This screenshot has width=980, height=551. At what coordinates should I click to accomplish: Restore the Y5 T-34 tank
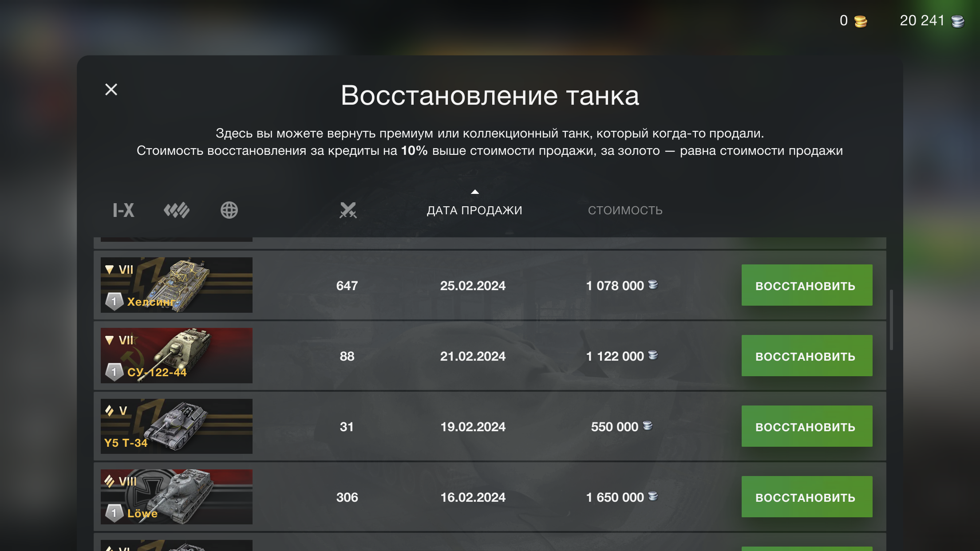(x=806, y=426)
